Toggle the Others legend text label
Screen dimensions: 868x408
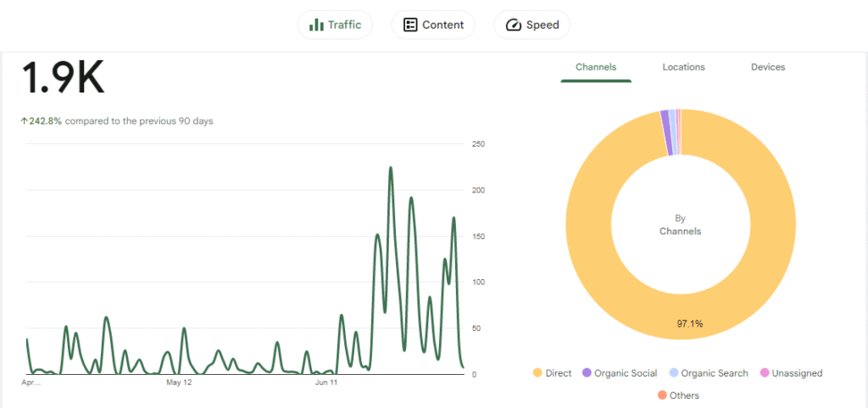[x=684, y=395]
